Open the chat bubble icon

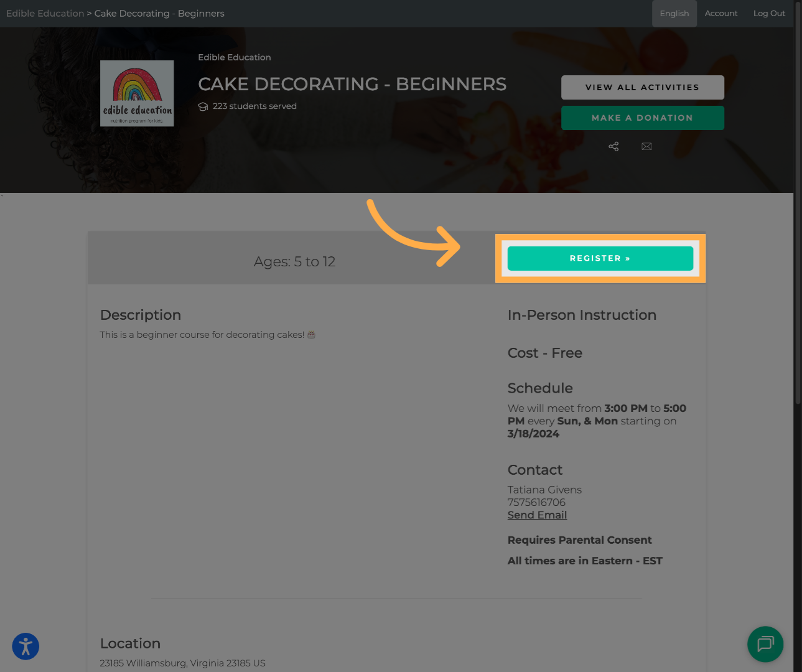765,644
